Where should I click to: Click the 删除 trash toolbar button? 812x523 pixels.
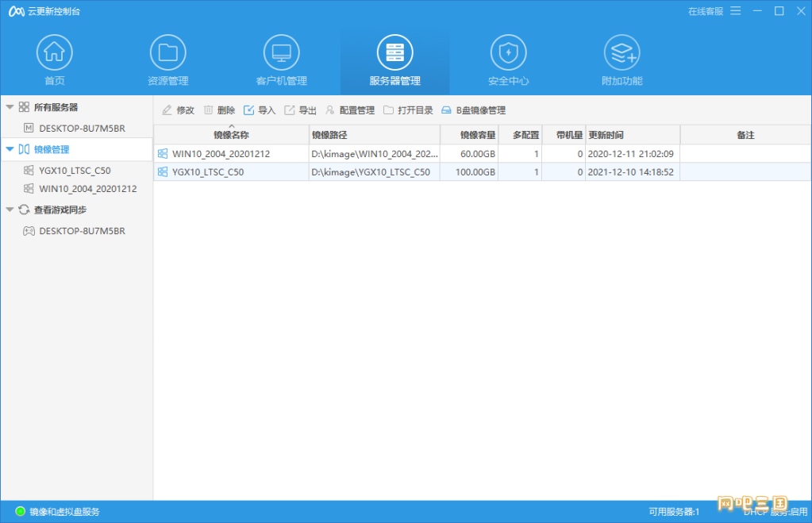[219, 110]
